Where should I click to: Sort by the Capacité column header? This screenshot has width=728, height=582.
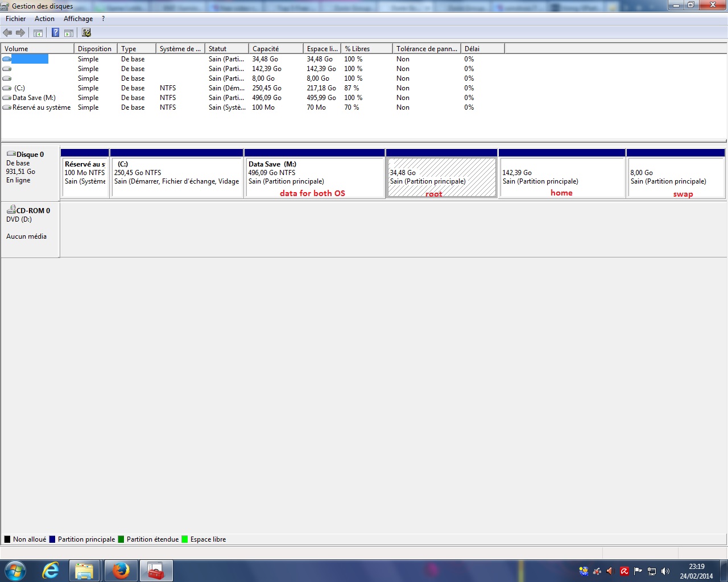point(266,49)
